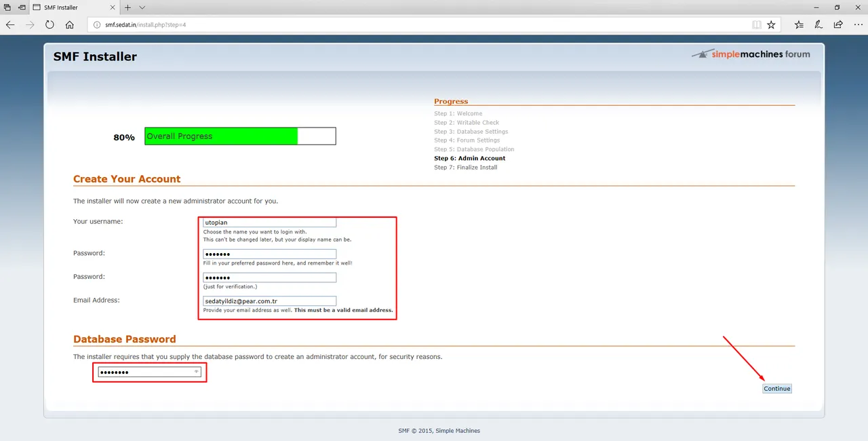Click 'Step 5: Database Population' text
The height and width of the screenshot is (441, 868).
474,149
